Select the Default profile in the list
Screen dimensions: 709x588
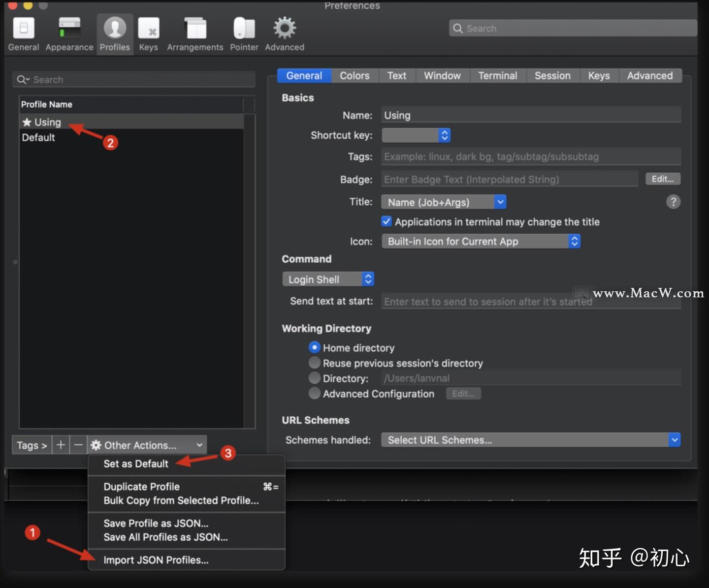(x=38, y=138)
